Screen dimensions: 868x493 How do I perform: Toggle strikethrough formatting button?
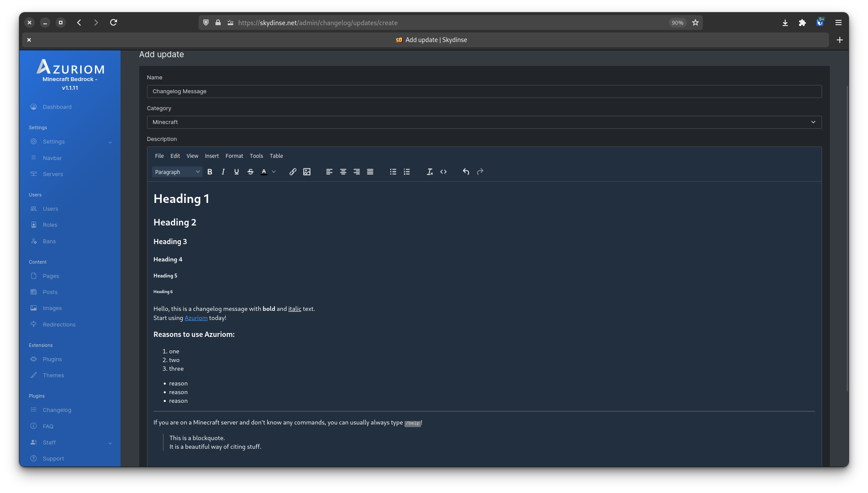click(x=250, y=172)
